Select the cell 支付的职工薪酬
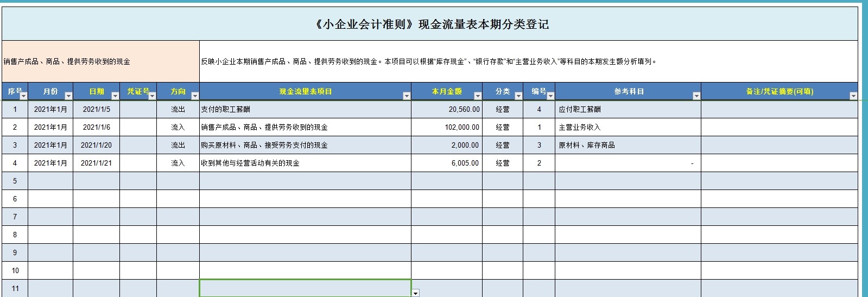 tap(305, 109)
